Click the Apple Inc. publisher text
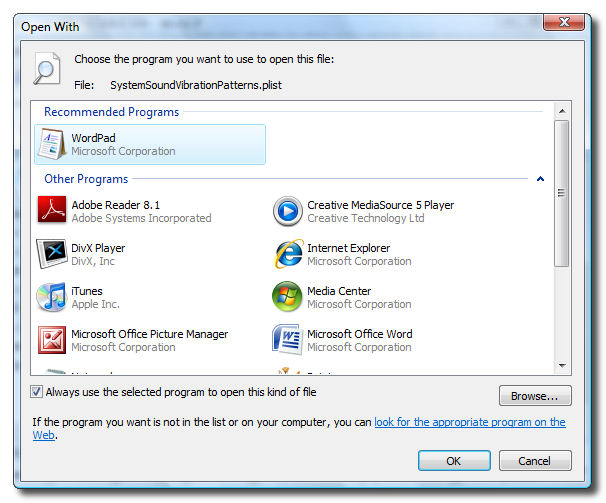The height and width of the screenshot is (503, 606). [x=95, y=304]
